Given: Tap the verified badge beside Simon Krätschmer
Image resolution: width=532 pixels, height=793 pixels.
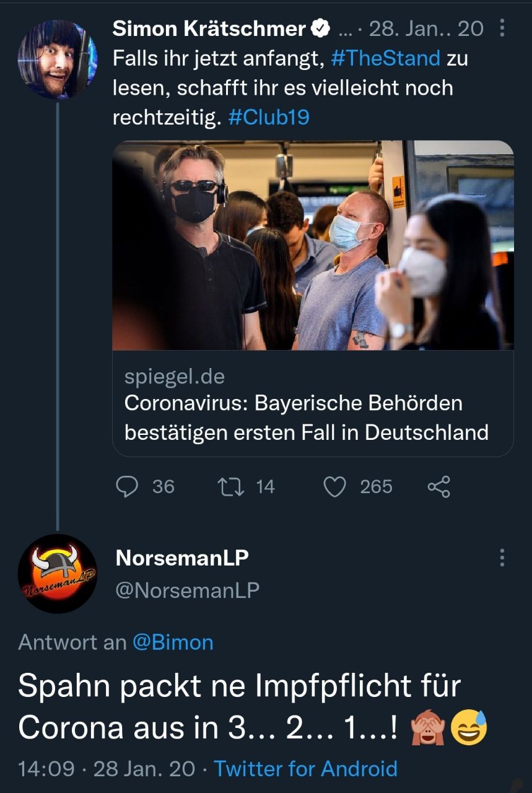Looking at the screenshot, I should pos(320,28).
